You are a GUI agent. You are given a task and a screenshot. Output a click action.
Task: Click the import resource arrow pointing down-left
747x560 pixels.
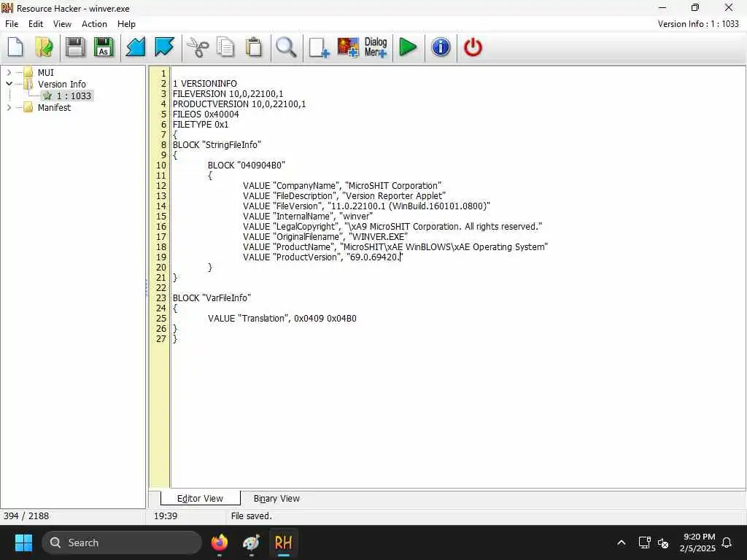pyautogui.click(x=135, y=47)
